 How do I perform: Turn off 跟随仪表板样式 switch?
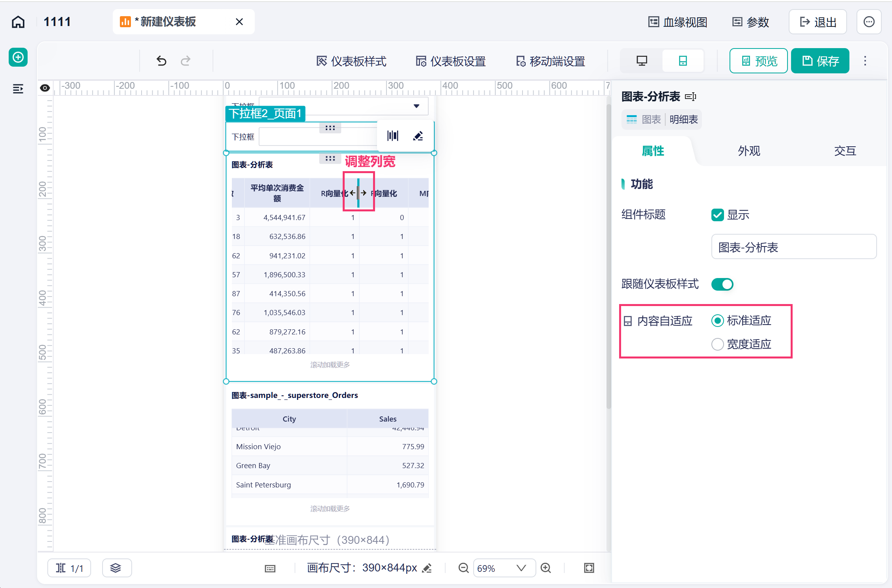722,284
